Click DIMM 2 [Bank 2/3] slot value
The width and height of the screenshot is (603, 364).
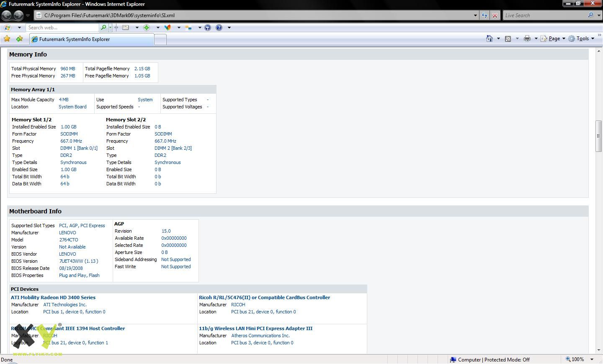click(x=173, y=148)
